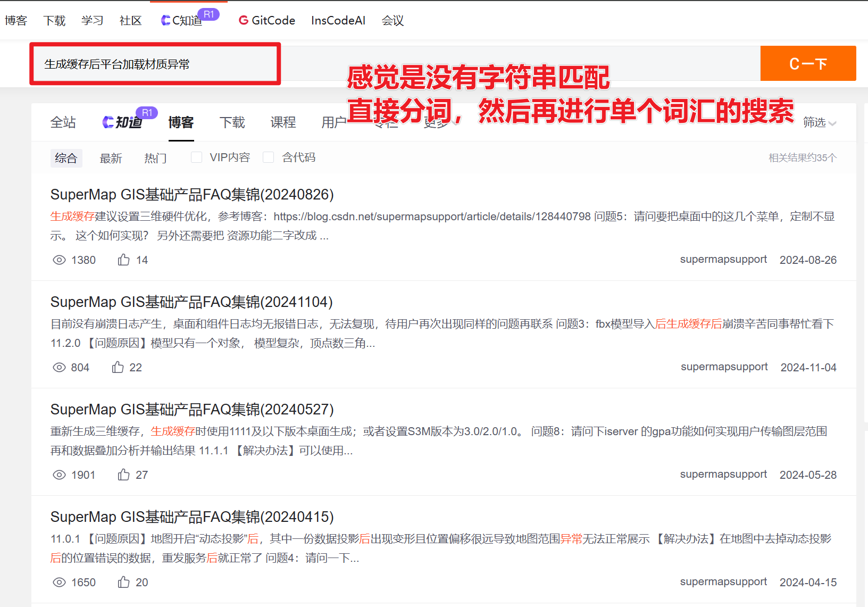Click the view-count eye icon showing 1650

coord(59,583)
